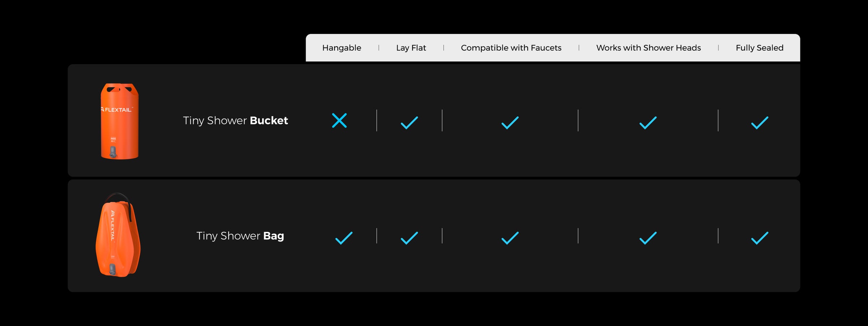Click the FLEXTAIL logo on the bucket

[116, 110]
